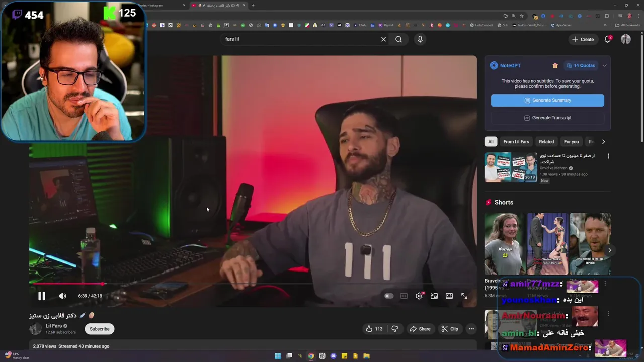Open the 'All Bookmarks' folder
The height and width of the screenshot is (362, 644).
tap(628, 25)
